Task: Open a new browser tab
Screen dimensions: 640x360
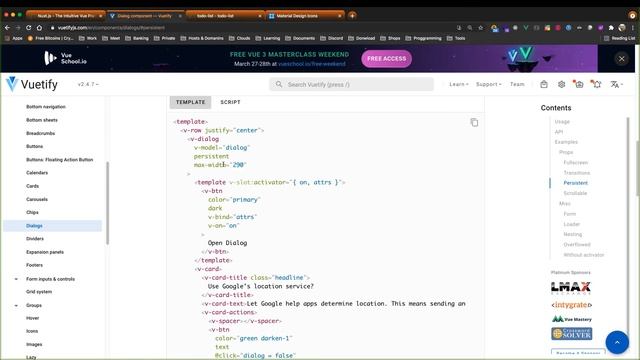Action: [x=352, y=16]
